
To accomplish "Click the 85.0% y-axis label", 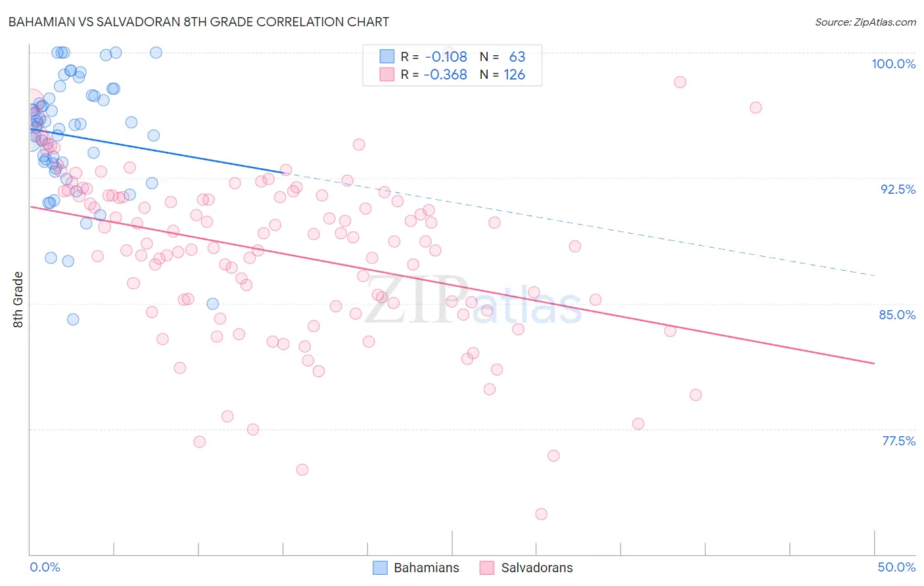I will [897, 315].
